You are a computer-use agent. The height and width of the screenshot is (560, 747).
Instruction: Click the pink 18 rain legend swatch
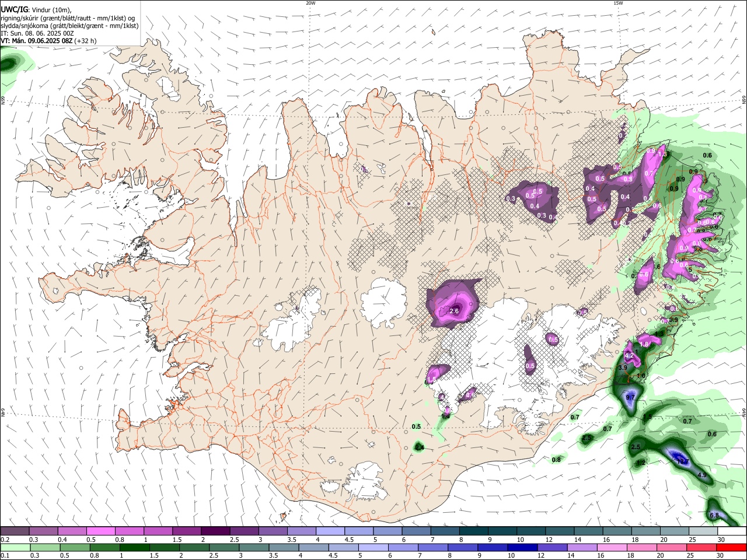tap(641, 547)
